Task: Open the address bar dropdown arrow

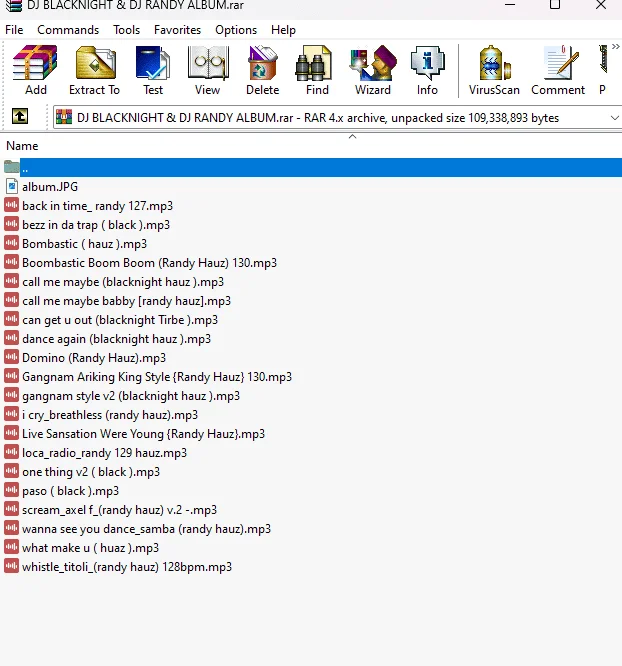Action: pos(614,118)
